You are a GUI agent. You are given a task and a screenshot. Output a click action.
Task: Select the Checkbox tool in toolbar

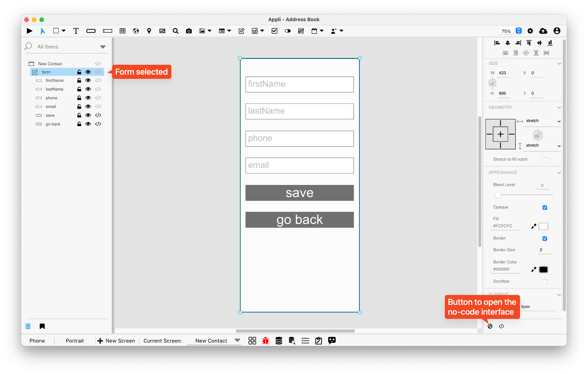click(x=275, y=30)
